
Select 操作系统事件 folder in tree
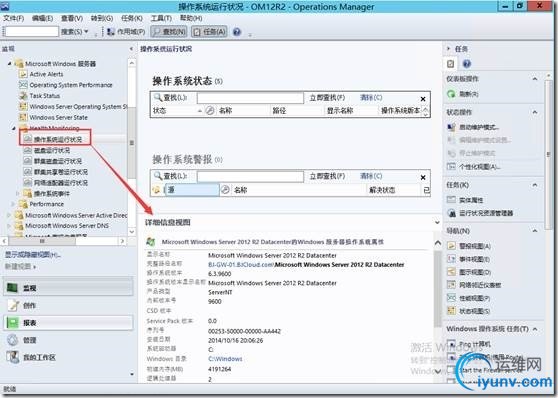(x=52, y=194)
